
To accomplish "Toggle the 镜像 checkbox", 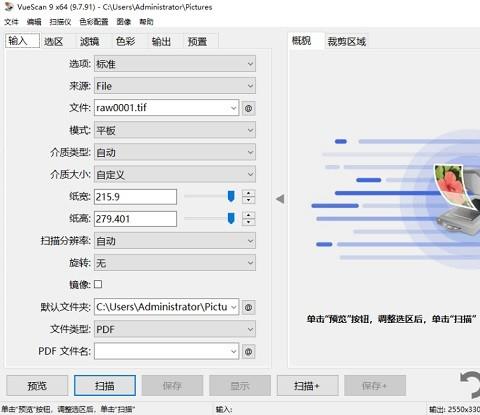I will point(98,284).
